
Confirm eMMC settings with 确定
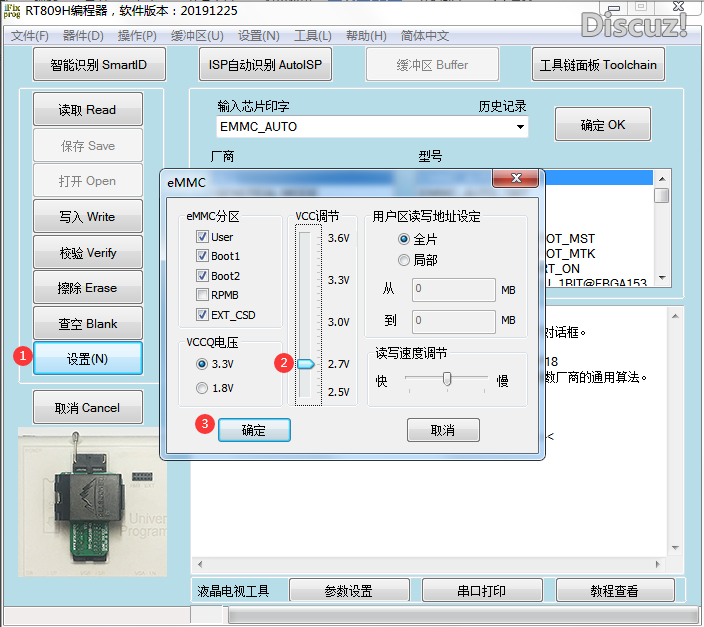(254, 430)
